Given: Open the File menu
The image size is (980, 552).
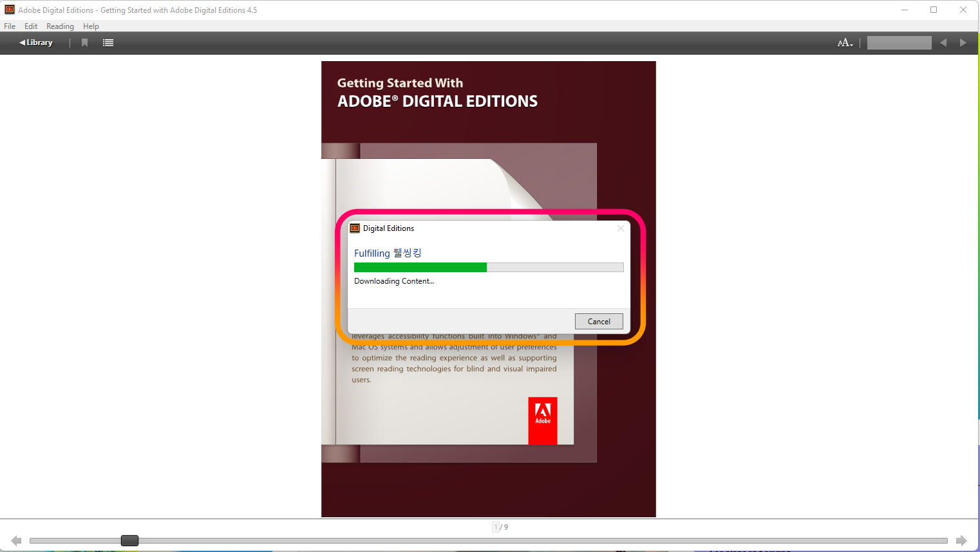Looking at the screenshot, I should tap(10, 26).
